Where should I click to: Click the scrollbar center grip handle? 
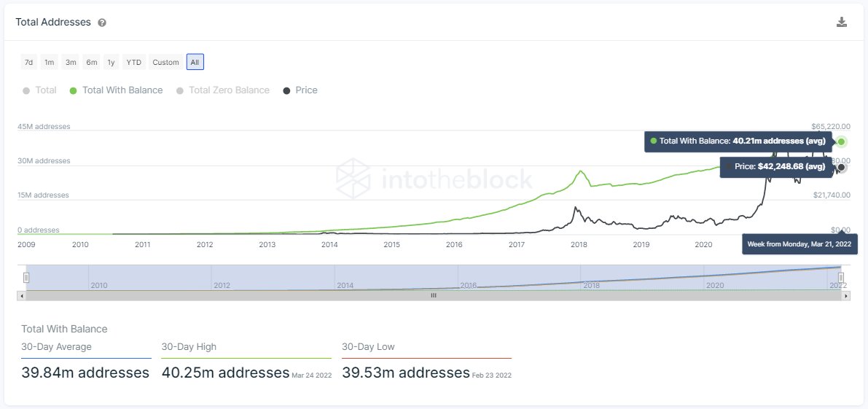pos(434,295)
